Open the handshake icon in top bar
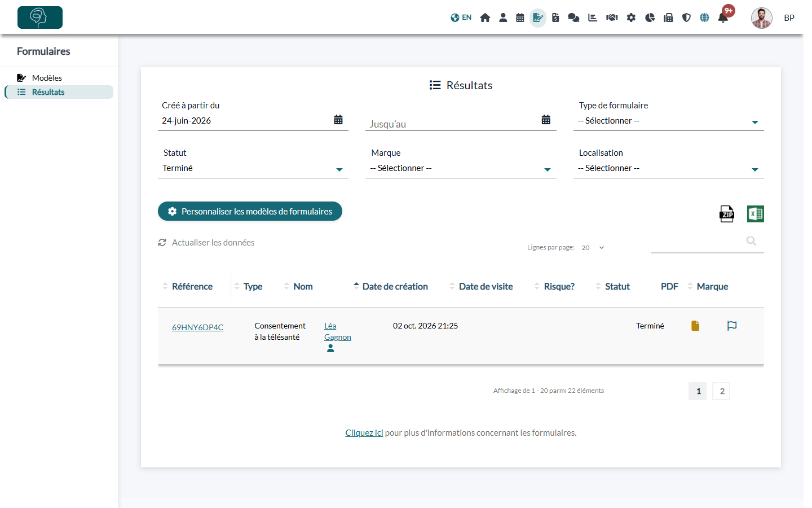The height and width of the screenshot is (508, 812). point(612,17)
